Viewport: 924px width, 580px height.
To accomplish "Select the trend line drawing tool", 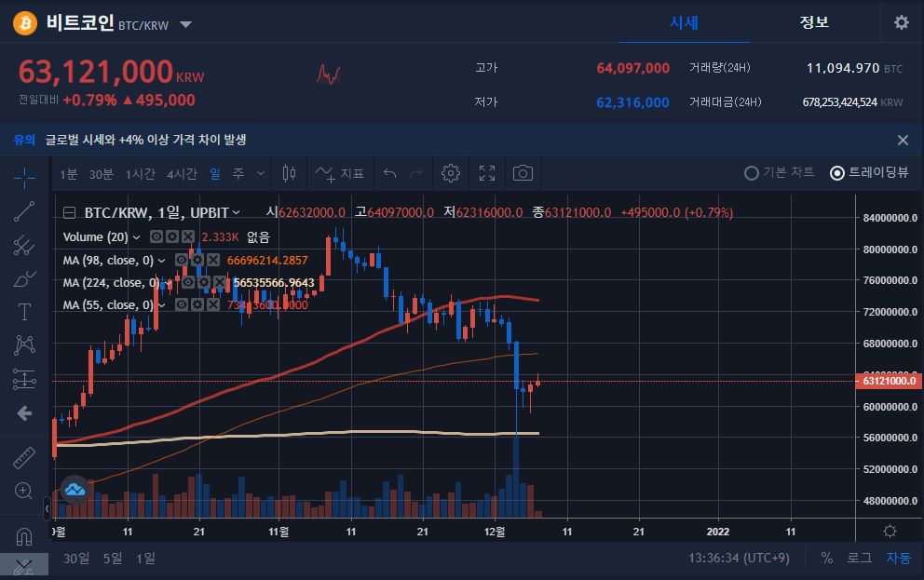I will (24, 210).
